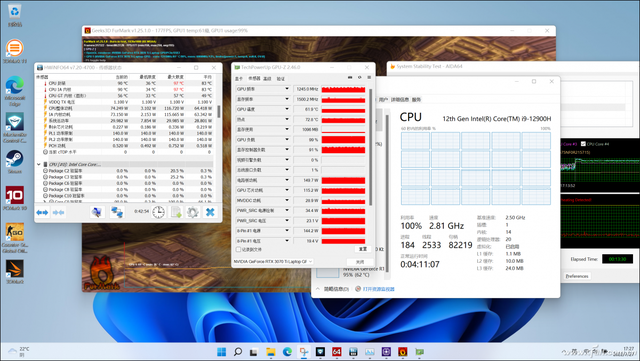Enable the GPU-Z log to file checkbox
The image size is (640, 361).
pos(238,249)
